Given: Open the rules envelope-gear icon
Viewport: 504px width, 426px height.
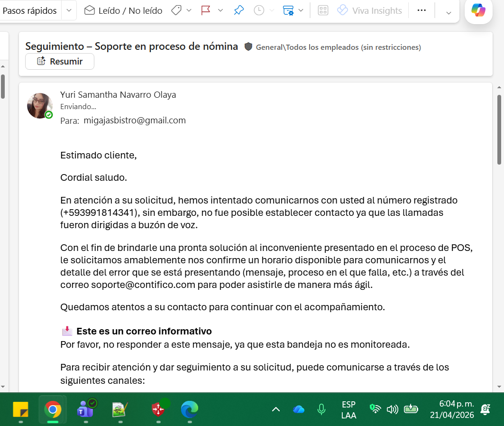Looking at the screenshot, I should coord(288,10).
